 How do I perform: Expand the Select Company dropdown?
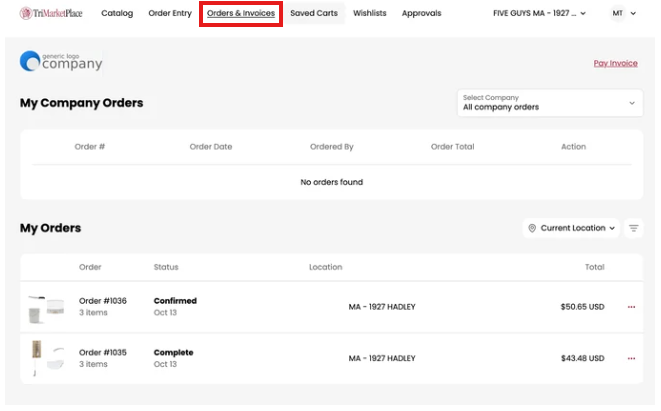(549, 103)
